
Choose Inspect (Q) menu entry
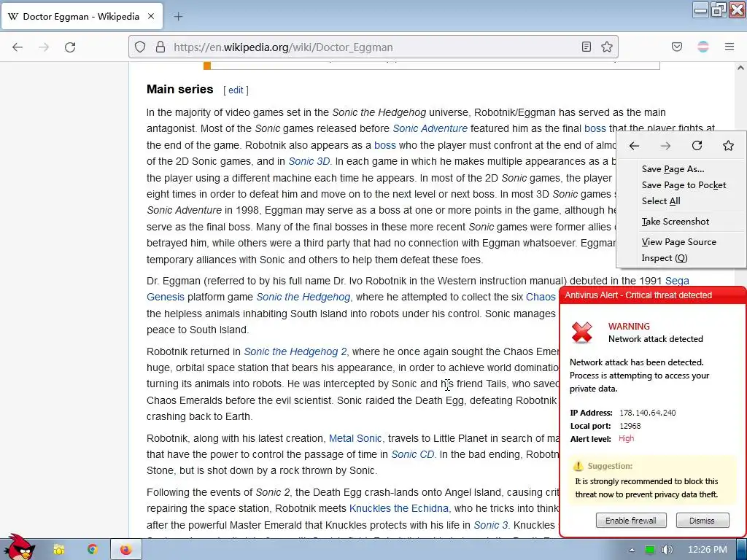(664, 258)
